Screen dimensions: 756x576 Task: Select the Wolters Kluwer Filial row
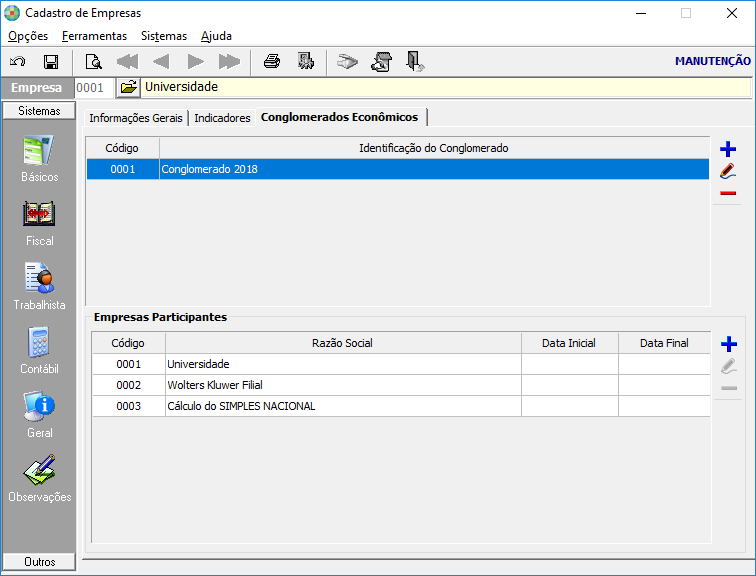tap(401, 385)
